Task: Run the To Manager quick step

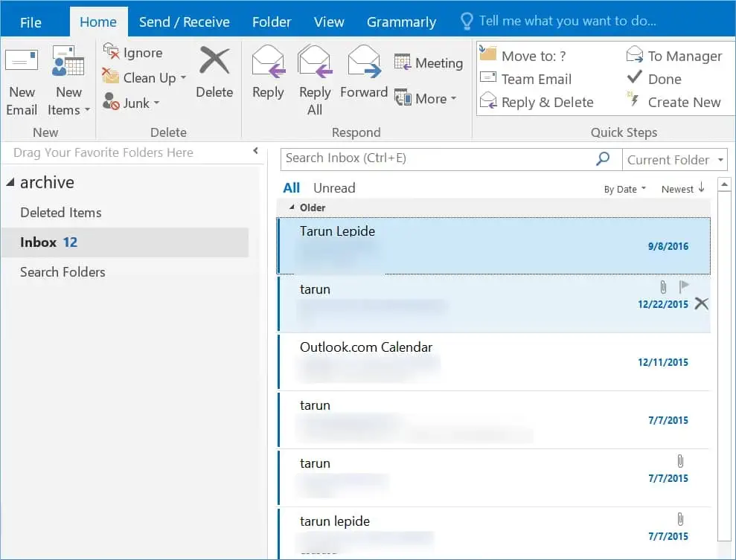Action: tap(674, 55)
